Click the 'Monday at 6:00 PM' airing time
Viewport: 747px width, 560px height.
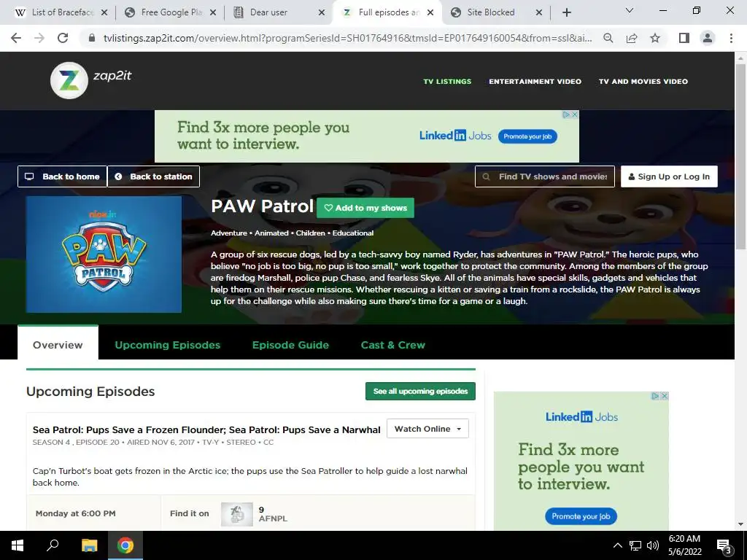click(x=75, y=513)
